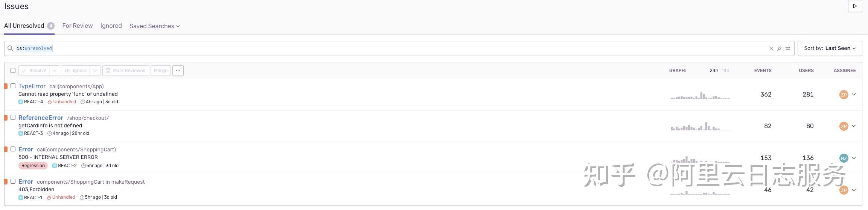868x210 pixels.
Task: Open more actions ellipsis menu
Action: (178, 71)
